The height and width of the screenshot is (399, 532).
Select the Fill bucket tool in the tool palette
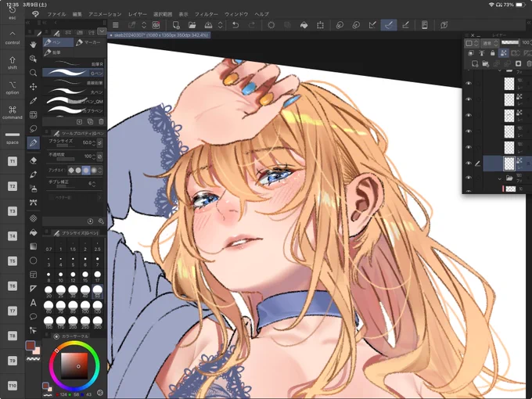click(33, 232)
